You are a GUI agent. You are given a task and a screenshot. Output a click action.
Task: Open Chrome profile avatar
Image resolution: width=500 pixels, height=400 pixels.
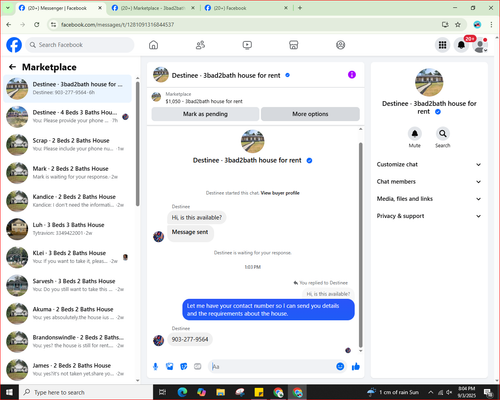(x=477, y=24)
